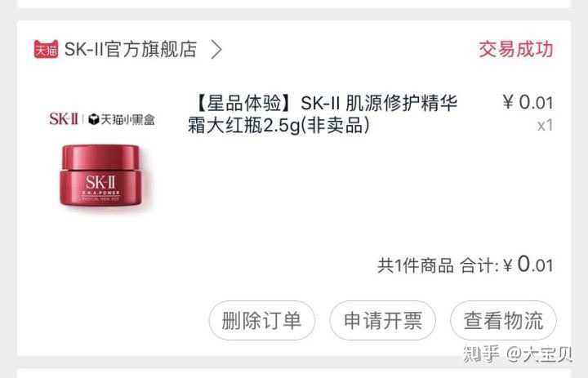Tap the 知乎 watermark logo
588x378 pixels.
tap(482, 354)
